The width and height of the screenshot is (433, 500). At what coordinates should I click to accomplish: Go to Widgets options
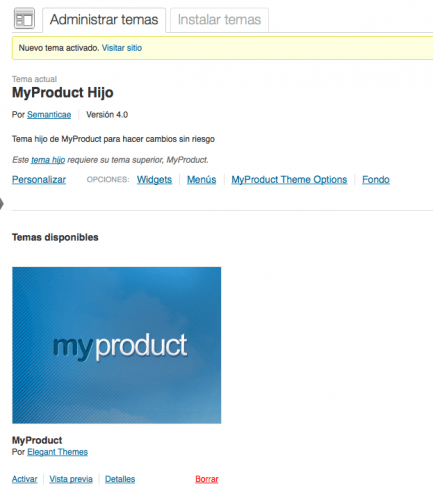[x=154, y=180]
